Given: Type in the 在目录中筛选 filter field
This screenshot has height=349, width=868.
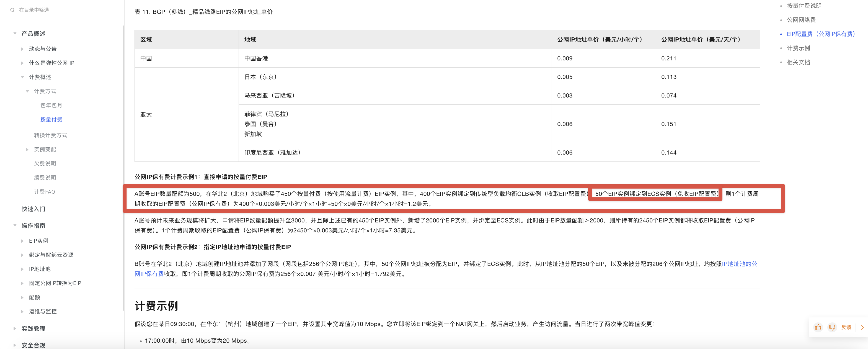Looking at the screenshot, I should tap(64, 10).
